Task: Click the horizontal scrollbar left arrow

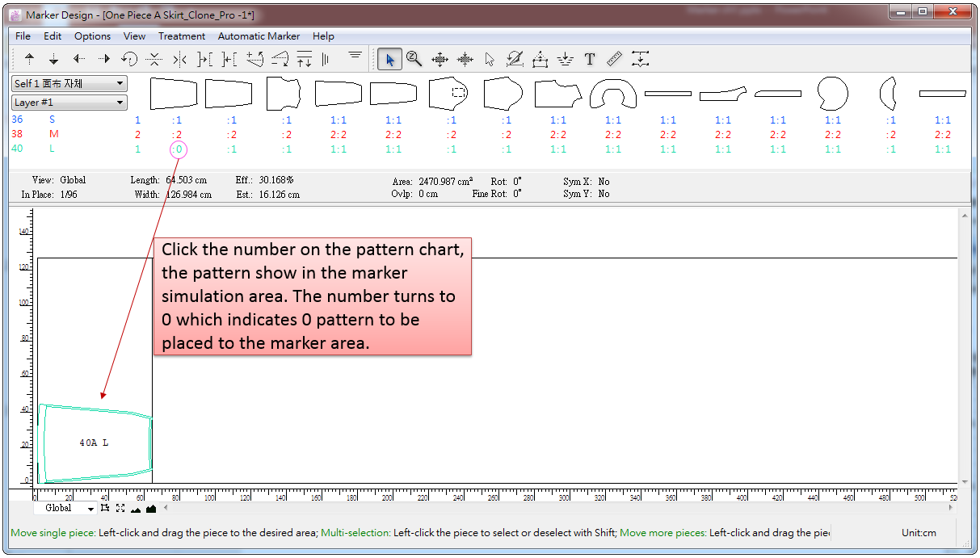Action: [166, 508]
